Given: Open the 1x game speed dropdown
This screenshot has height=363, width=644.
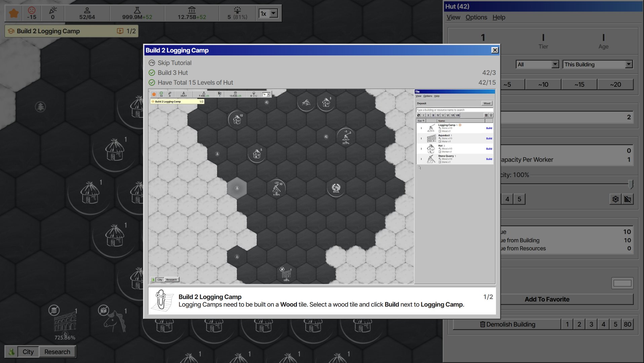Looking at the screenshot, I should click(x=268, y=13).
